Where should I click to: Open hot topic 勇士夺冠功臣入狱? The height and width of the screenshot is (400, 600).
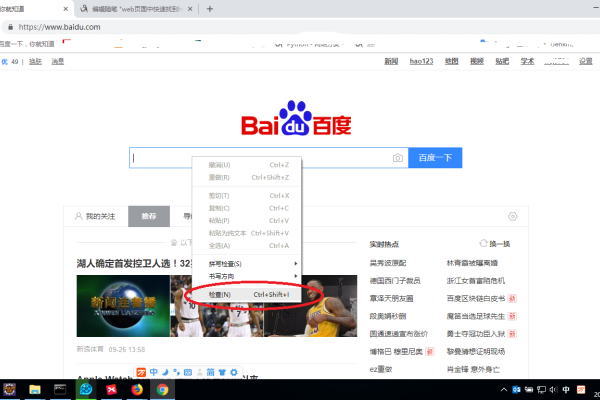pos(476,334)
